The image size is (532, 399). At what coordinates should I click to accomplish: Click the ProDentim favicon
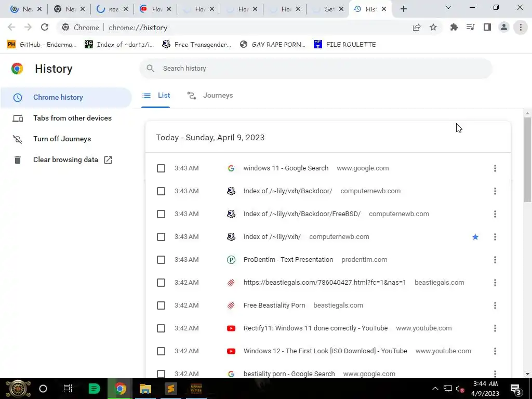click(231, 260)
